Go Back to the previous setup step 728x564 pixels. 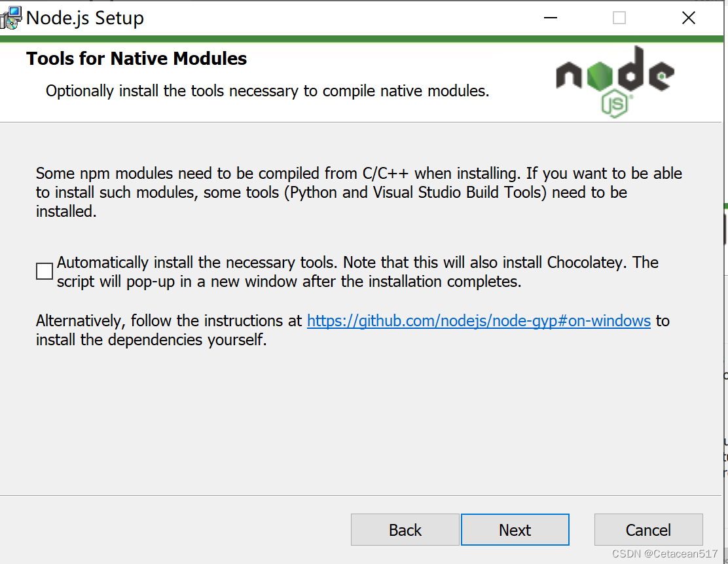(405, 529)
